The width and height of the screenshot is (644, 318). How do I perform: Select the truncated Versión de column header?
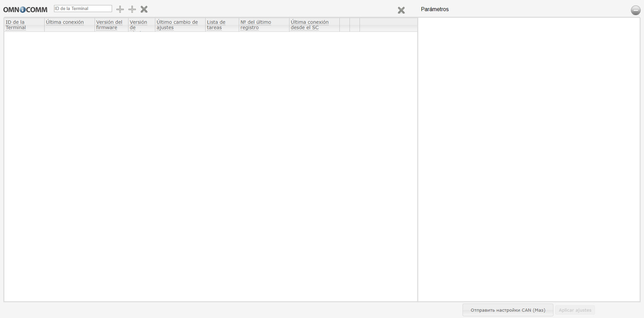[138, 25]
